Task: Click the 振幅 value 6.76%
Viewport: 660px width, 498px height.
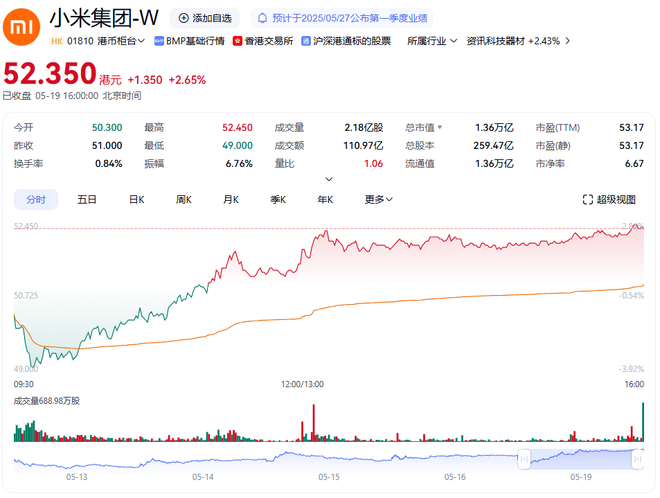Action: tap(239, 164)
